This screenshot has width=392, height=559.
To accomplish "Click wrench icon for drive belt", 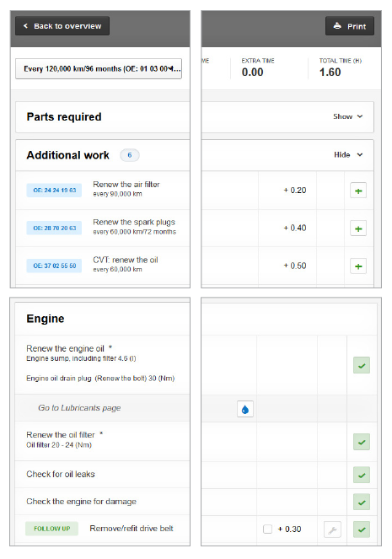I will pyautogui.click(x=332, y=529).
